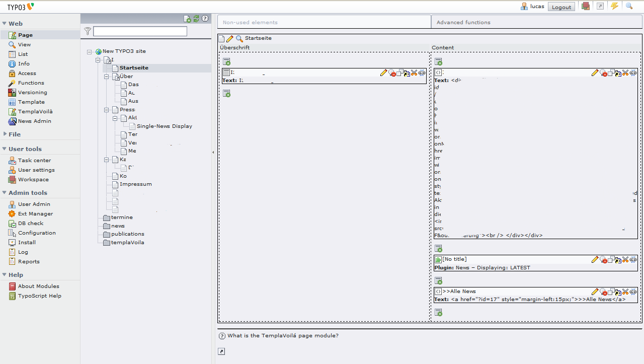
Task: Cut the >>Alle News content element
Action: point(625,292)
